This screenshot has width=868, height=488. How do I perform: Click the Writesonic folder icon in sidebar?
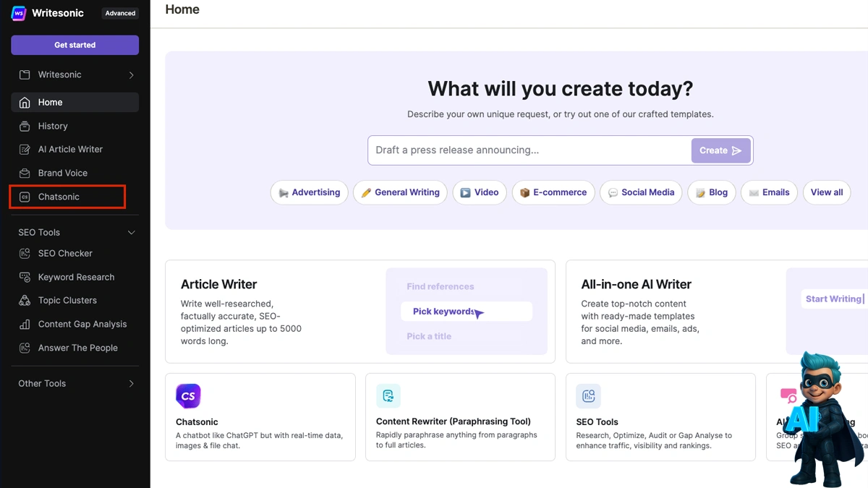coord(25,75)
